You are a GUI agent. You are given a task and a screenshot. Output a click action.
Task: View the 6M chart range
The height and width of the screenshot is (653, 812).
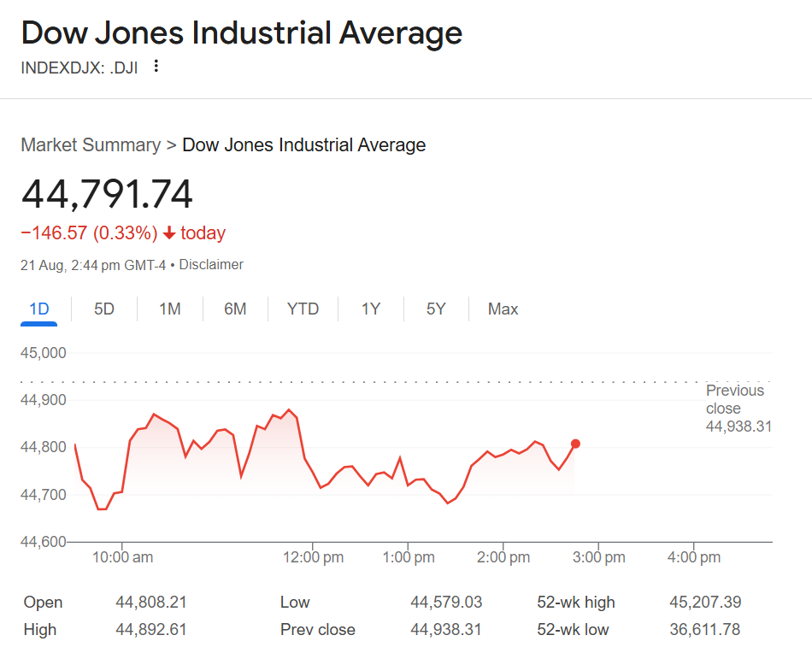click(236, 309)
